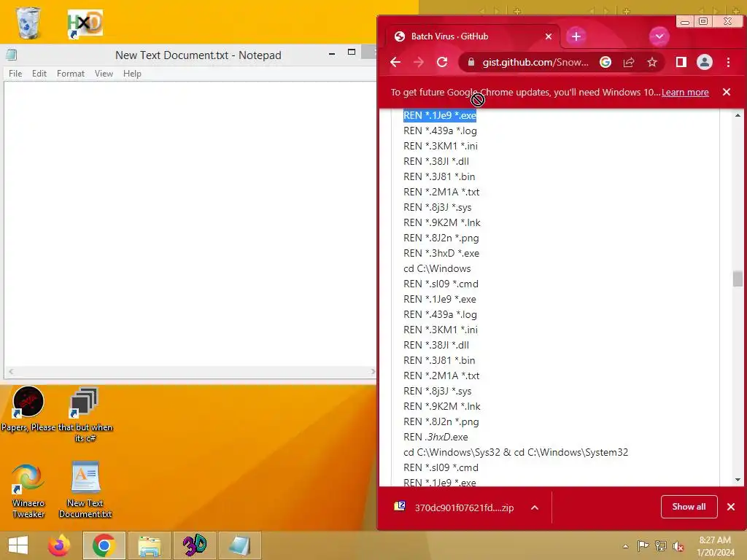The width and height of the screenshot is (747, 560).
Task: Open the tab search dropdown
Action: coord(659,36)
